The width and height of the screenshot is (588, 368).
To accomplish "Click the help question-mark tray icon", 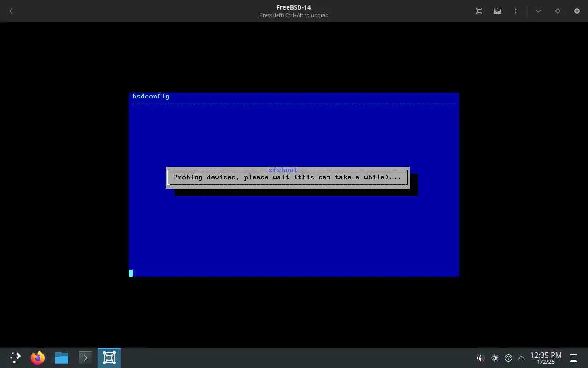I will (509, 358).
